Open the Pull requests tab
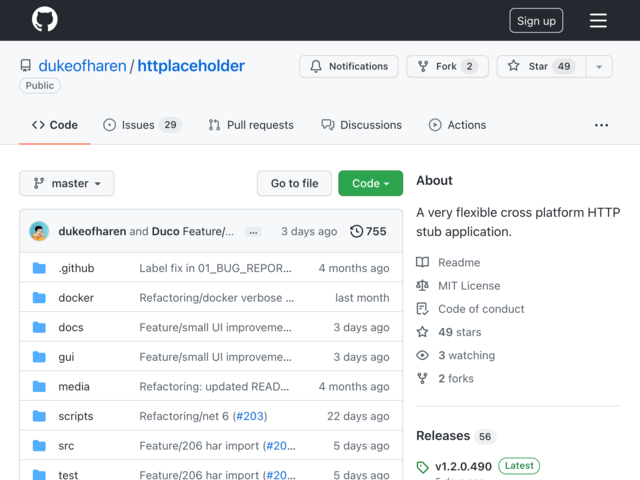 pos(251,125)
